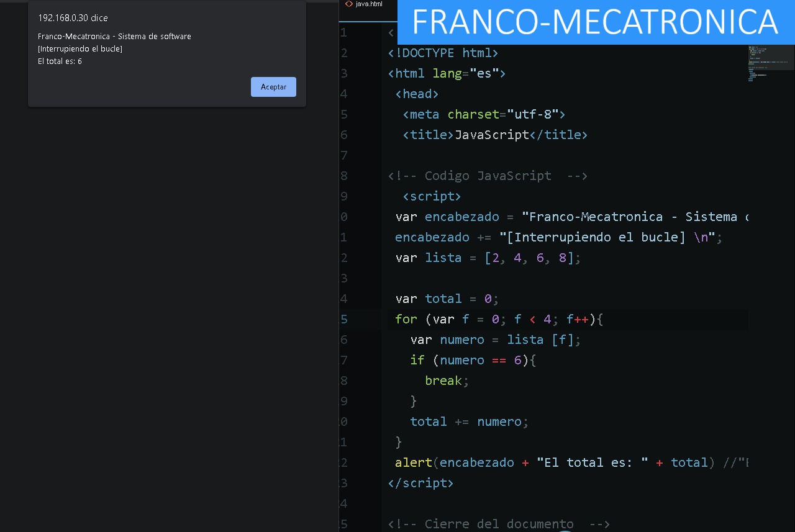Image resolution: width=795 pixels, height=532 pixels.
Task: Click the 'var total = 0;' line
Action: pos(447,299)
